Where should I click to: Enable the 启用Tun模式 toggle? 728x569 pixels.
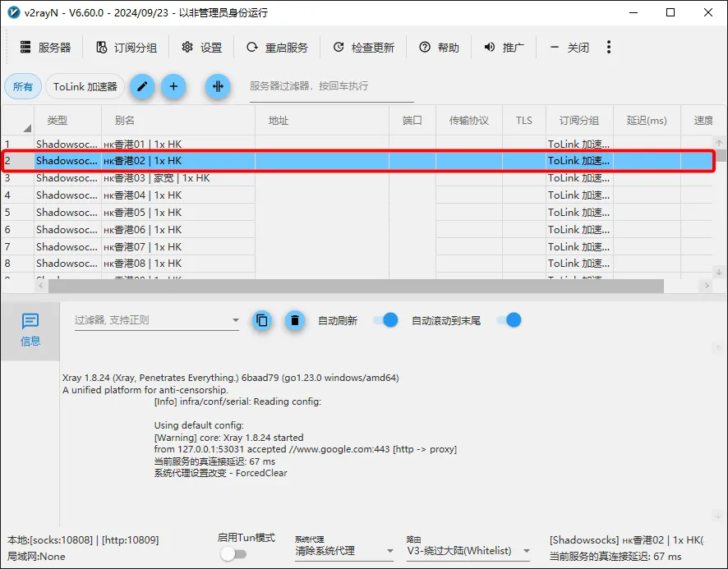tap(233, 553)
